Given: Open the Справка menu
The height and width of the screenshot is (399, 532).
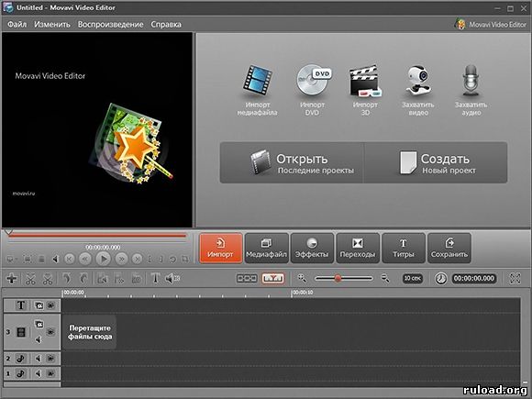Looking at the screenshot, I should pyautogui.click(x=166, y=25).
